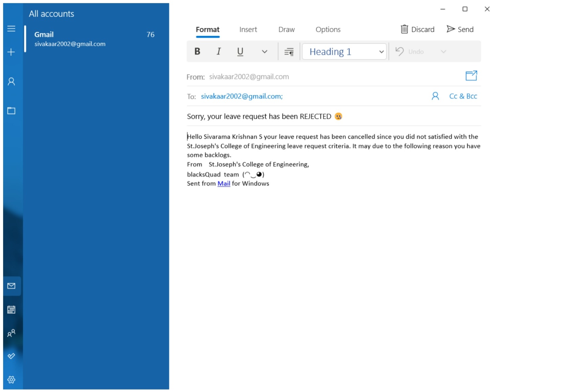The width and height of the screenshot is (570, 392).
Task: Open the Draw tab
Action: 286,29
